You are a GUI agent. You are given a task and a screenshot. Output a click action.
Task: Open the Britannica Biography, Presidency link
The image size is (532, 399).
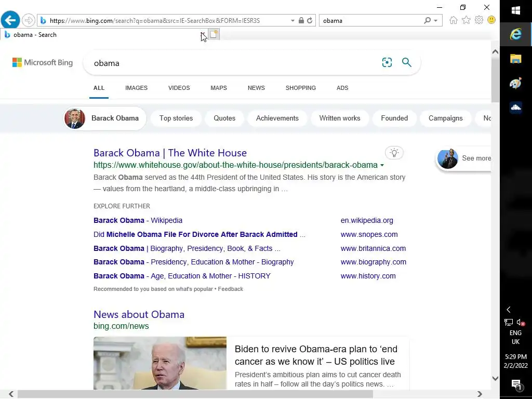click(x=187, y=248)
